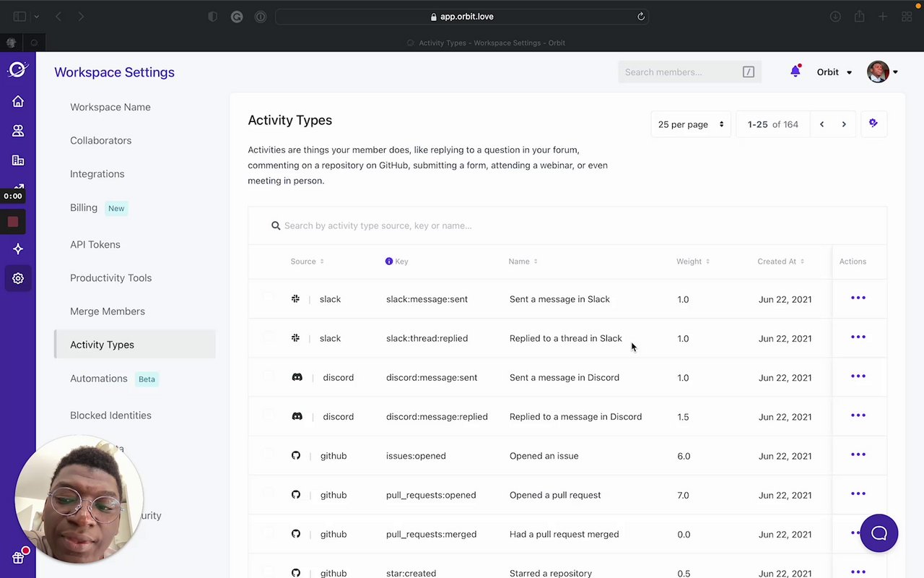Image resolution: width=924 pixels, height=578 pixels.
Task: Tick the checkbox for discord:message:sent row
Action: [x=269, y=376]
